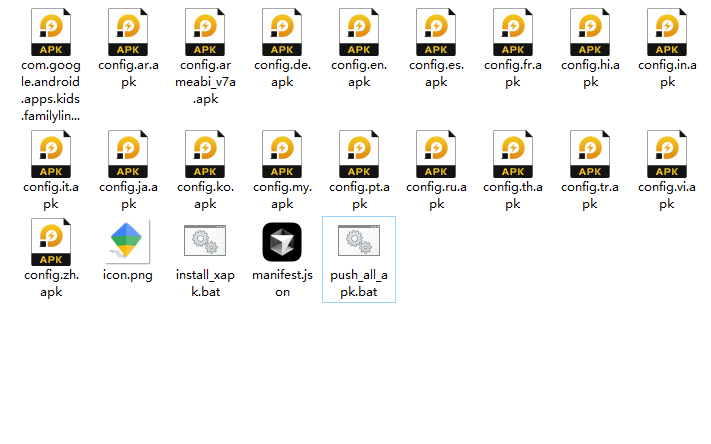Click the "config.ko.apk" file name
The width and height of the screenshot is (711, 444).
pyautogui.click(x=205, y=195)
